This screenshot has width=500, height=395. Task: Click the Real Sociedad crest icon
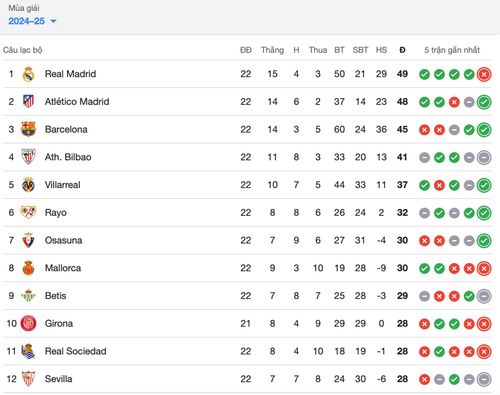[x=28, y=351]
